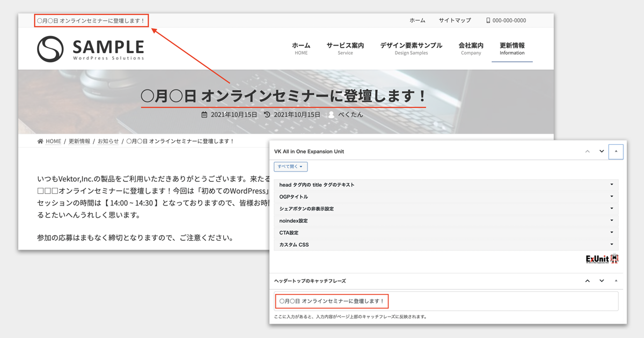Move the ヘッダートップのキャッチフレーズ panel up

click(587, 280)
